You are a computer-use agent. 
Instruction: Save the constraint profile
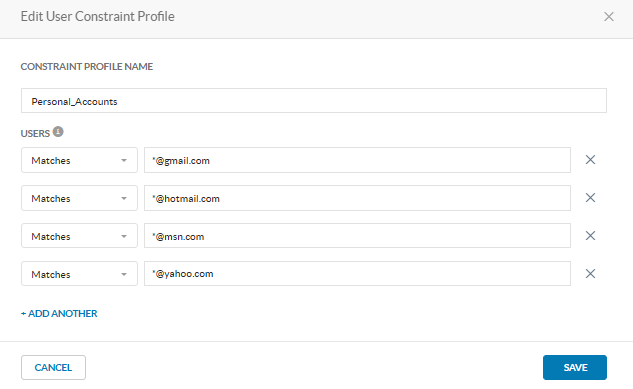pyautogui.click(x=575, y=368)
